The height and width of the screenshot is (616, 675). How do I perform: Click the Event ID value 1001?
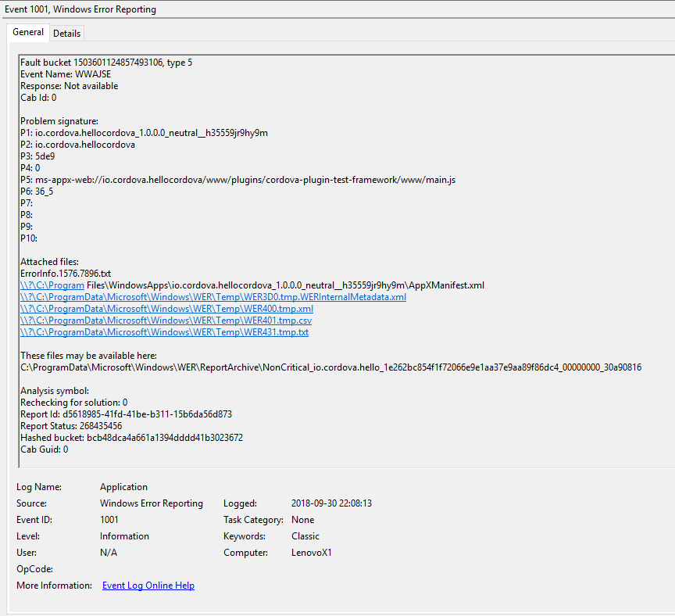(x=109, y=520)
